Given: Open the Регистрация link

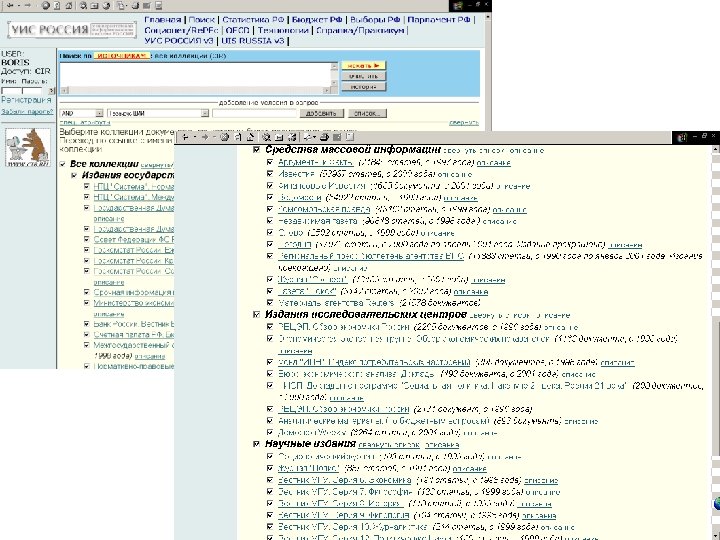Looking at the screenshot, I should (x=26, y=100).
